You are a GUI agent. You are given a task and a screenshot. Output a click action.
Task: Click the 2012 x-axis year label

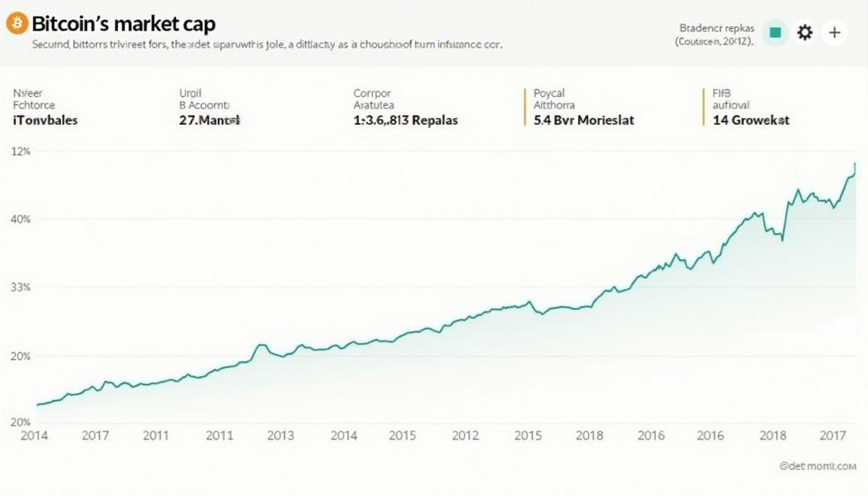pyautogui.click(x=465, y=435)
